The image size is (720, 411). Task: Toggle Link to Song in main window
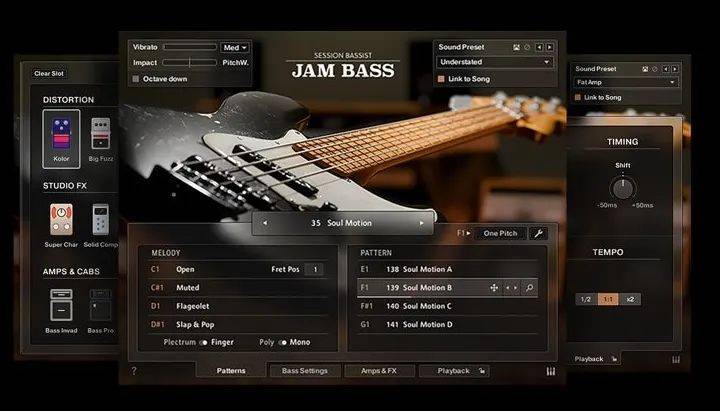441,79
